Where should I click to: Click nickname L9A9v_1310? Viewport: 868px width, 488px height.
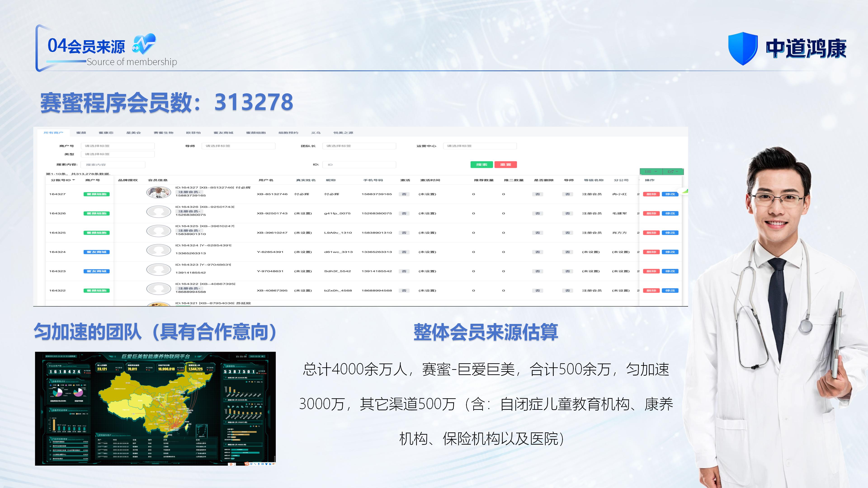coord(338,233)
